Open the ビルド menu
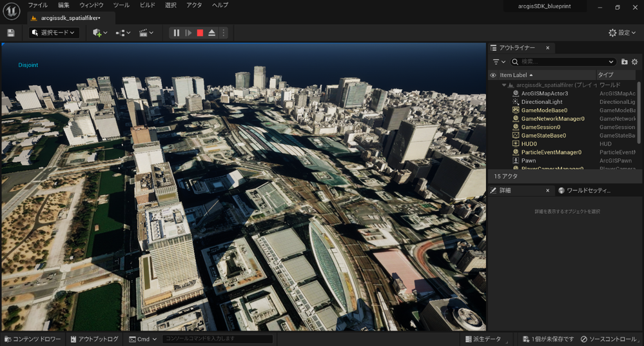 [x=147, y=5]
